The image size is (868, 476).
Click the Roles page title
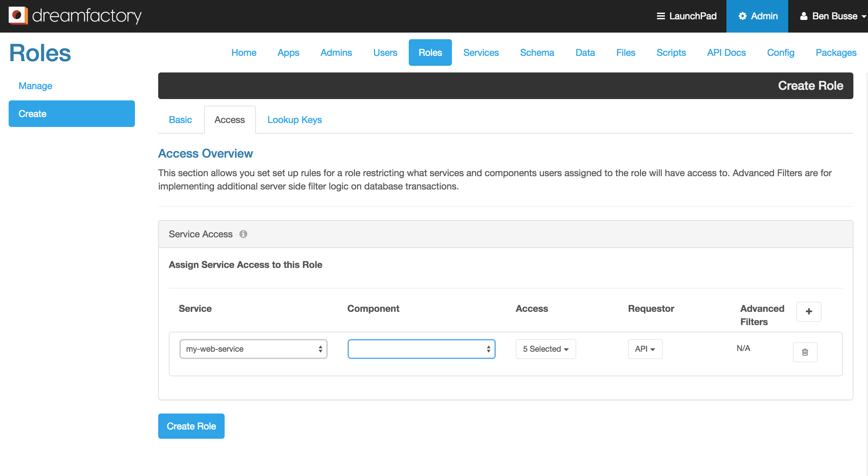coord(40,53)
